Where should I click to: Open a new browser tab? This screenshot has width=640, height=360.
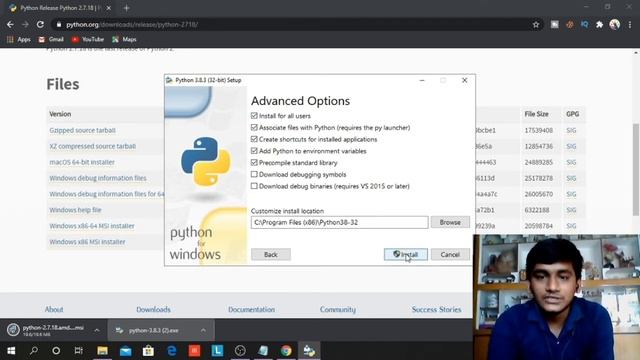(x=127, y=8)
